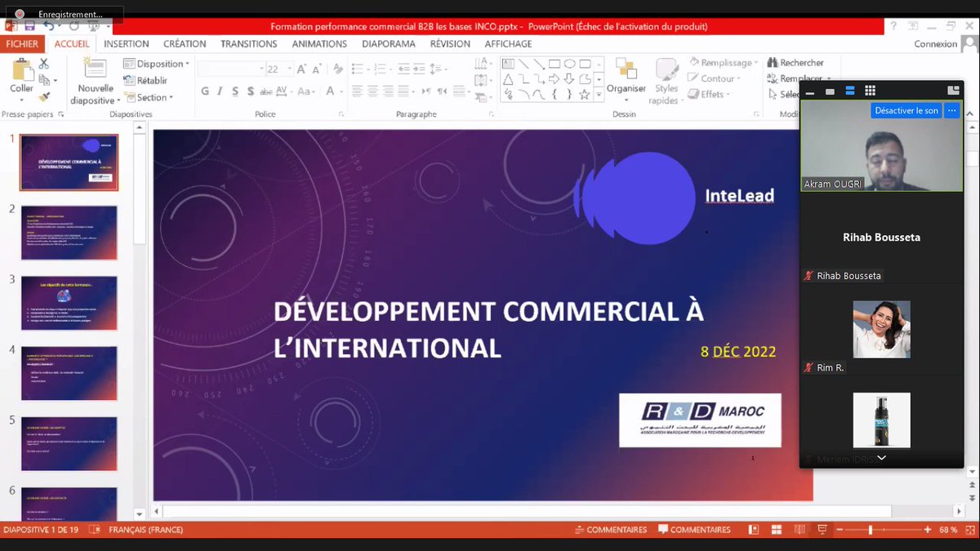Screen dimensions: 980x551
Task: Open the Disposition dropdown
Action: coord(156,63)
